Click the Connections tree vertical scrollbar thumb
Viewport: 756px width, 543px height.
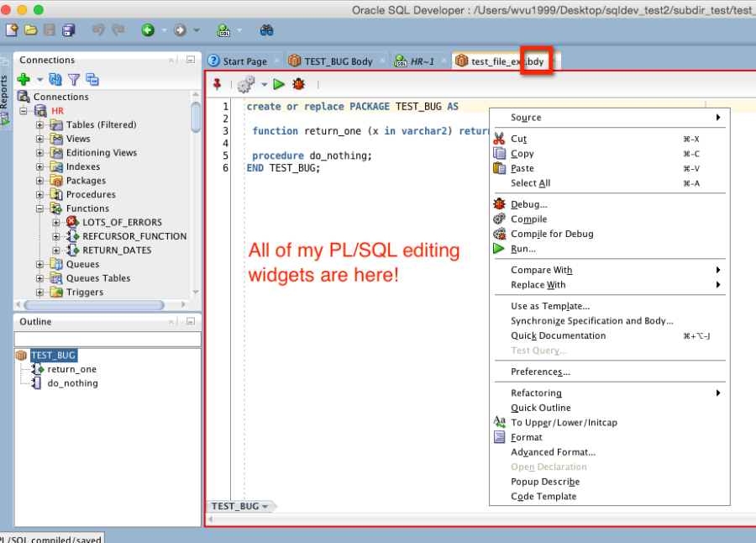click(x=195, y=116)
